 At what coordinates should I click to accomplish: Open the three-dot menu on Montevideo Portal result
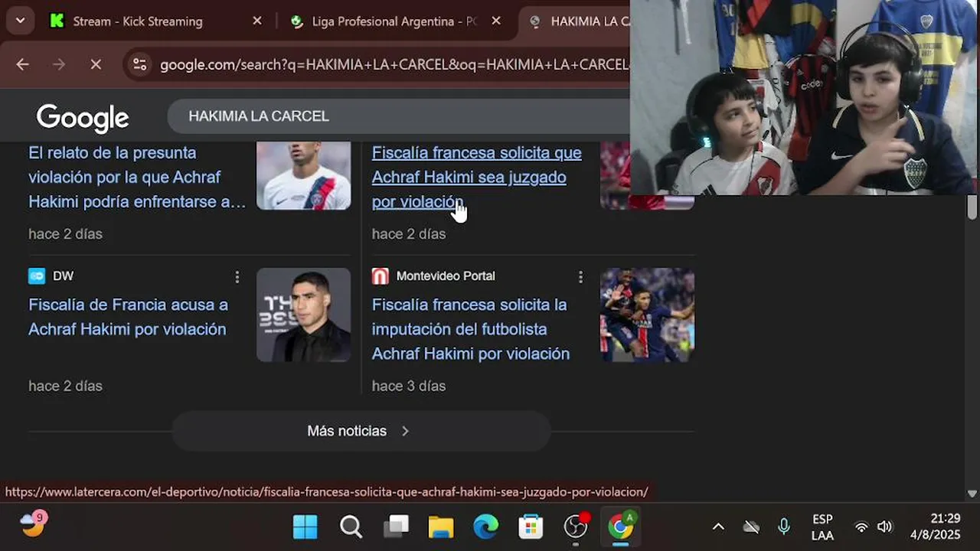580,276
